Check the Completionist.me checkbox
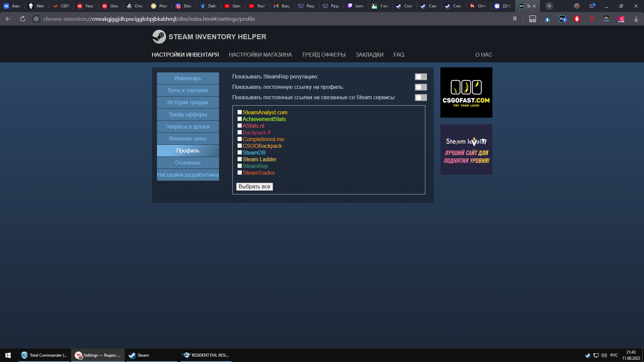644x362 pixels. pyautogui.click(x=239, y=139)
